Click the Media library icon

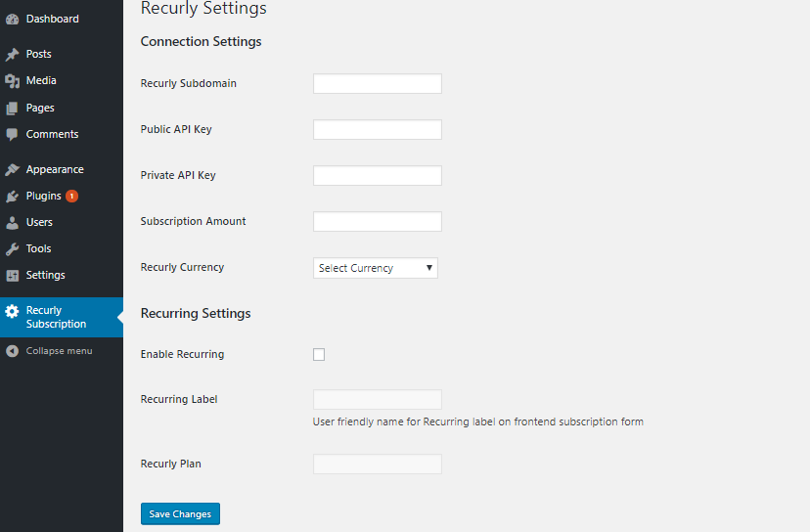pyautogui.click(x=13, y=81)
